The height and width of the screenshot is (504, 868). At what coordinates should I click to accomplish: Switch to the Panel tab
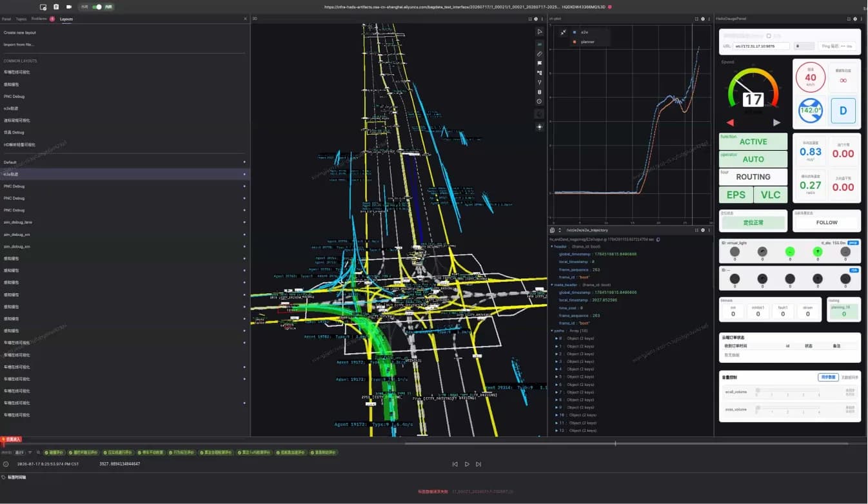pos(6,19)
